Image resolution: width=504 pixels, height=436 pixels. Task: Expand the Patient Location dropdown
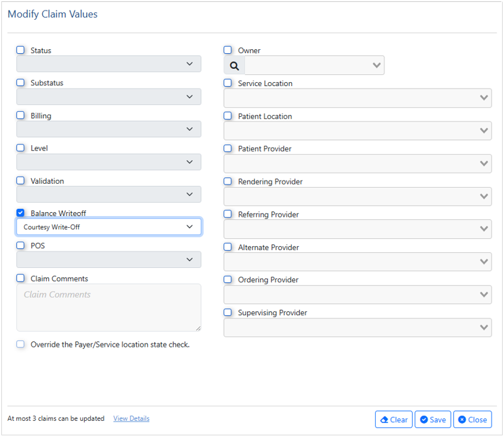pos(357,131)
